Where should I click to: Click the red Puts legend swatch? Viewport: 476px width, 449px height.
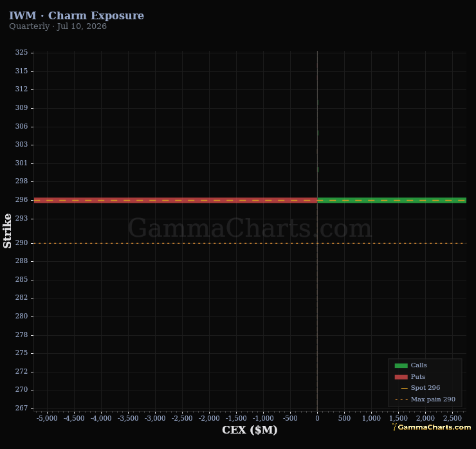[x=401, y=377]
